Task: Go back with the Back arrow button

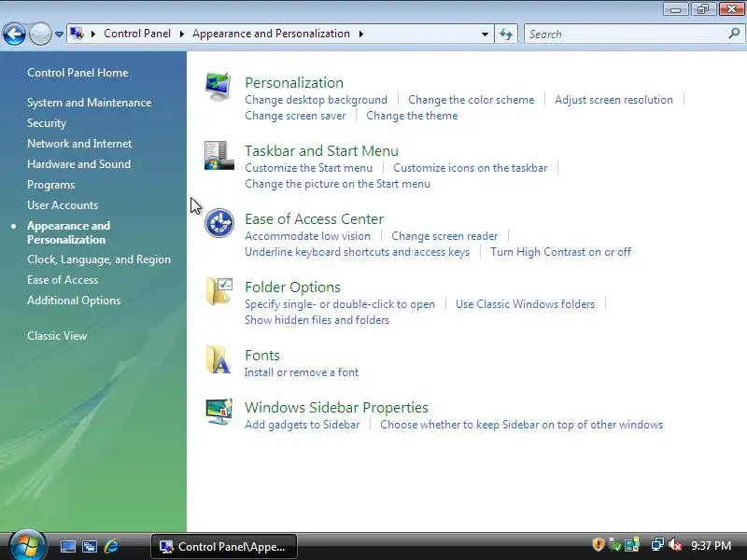Action: coord(14,34)
